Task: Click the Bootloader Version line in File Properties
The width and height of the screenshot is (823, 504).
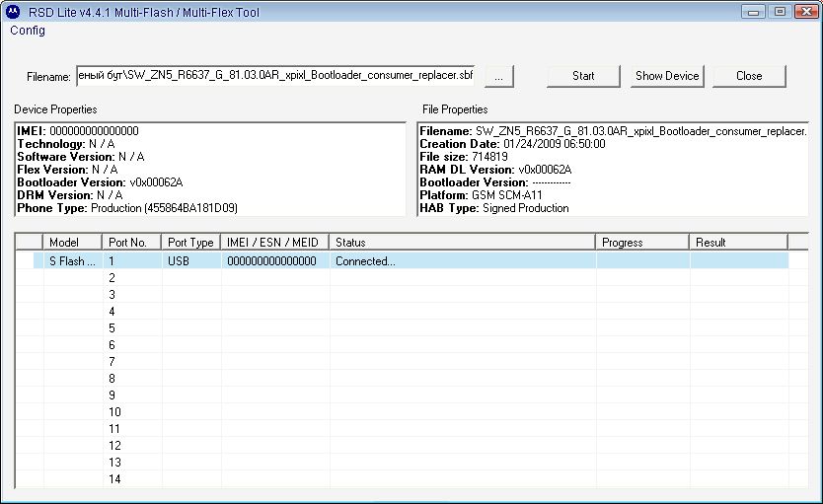Action: pos(495,182)
